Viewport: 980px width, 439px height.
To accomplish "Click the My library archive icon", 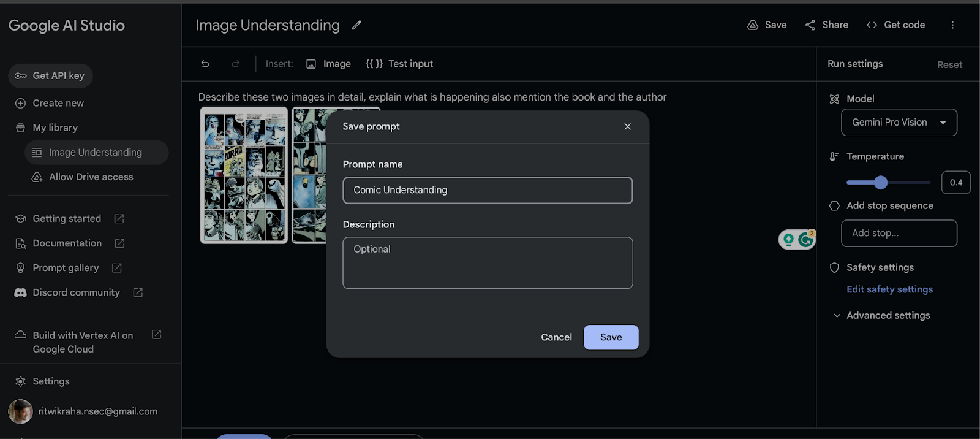I will coord(20,128).
